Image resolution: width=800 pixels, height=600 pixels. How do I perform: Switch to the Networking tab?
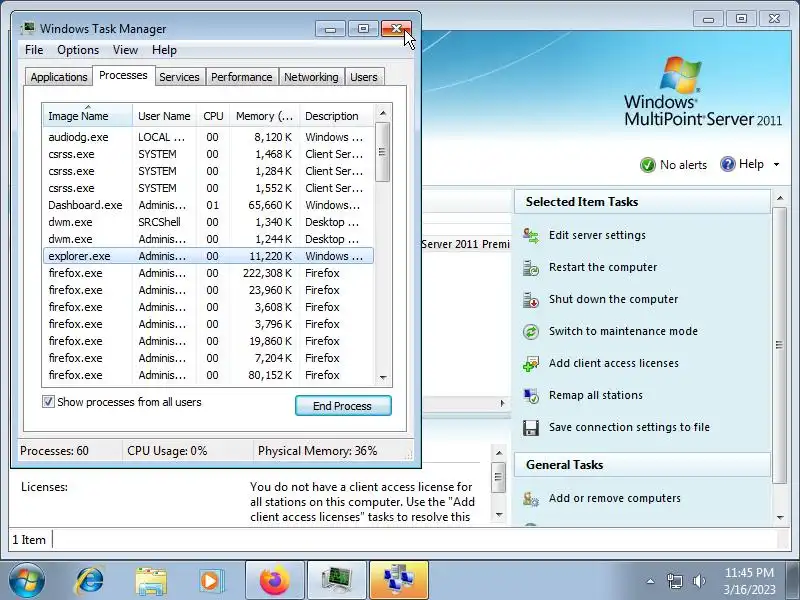coord(311,77)
